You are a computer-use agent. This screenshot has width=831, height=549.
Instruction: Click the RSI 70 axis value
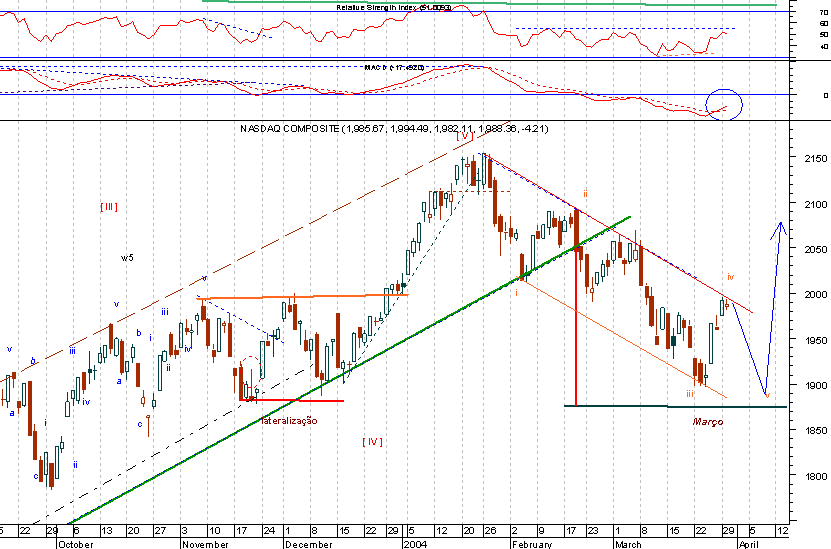[824, 12]
